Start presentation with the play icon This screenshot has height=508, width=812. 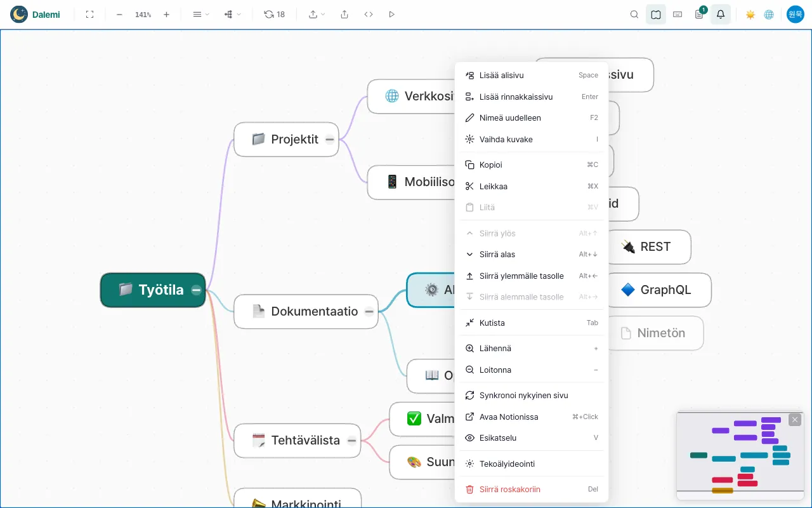[x=391, y=14]
